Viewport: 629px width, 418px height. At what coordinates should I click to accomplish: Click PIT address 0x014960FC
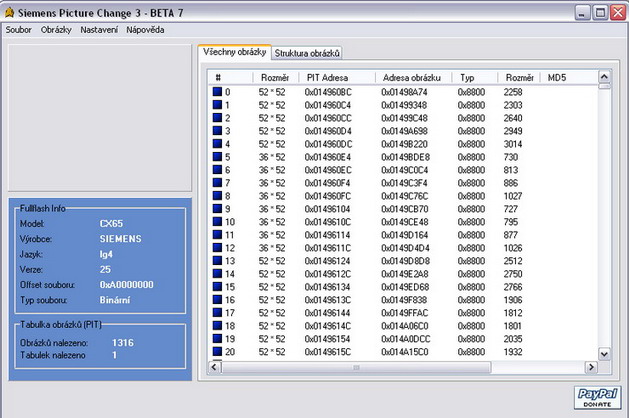[327, 196]
